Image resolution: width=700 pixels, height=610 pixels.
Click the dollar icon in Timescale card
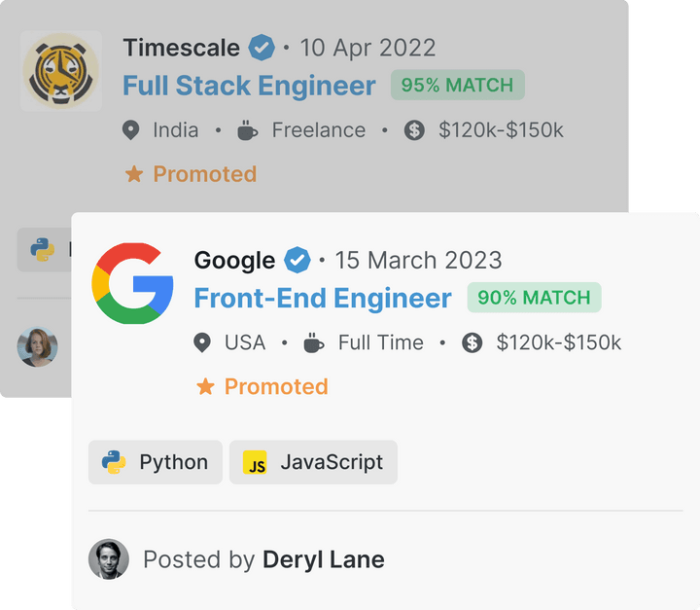[414, 130]
